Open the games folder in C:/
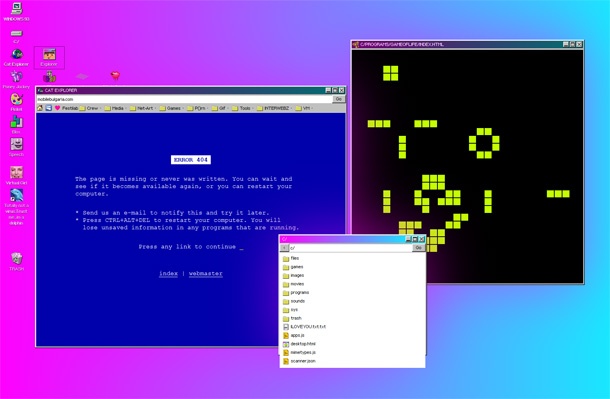The image size is (610, 399). [x=293, y=267]
